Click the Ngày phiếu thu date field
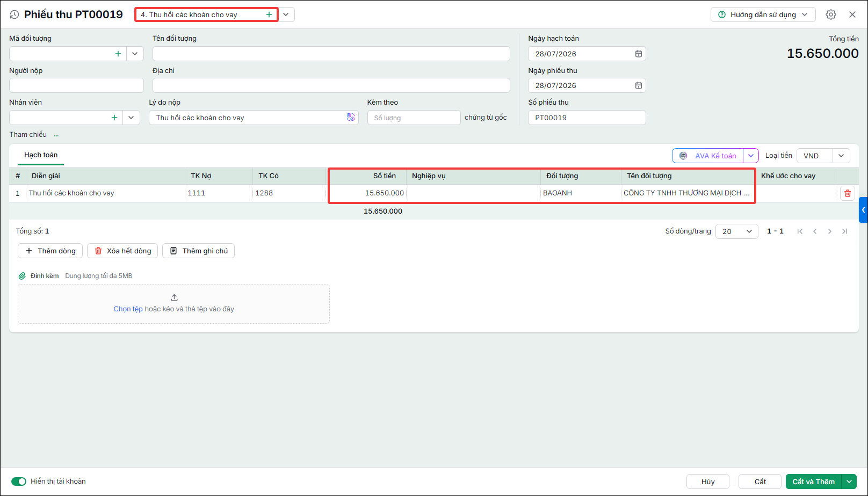 click(587, 85)
